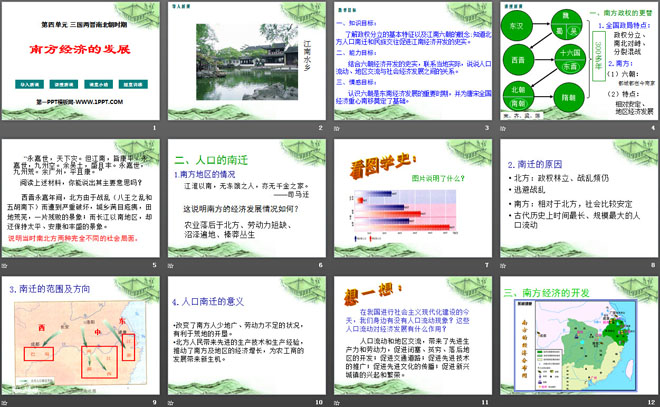
Task: Select the 江南水乡 garden photo slide thumbnail
Action: pyautogui.click(x=247, y=61)
